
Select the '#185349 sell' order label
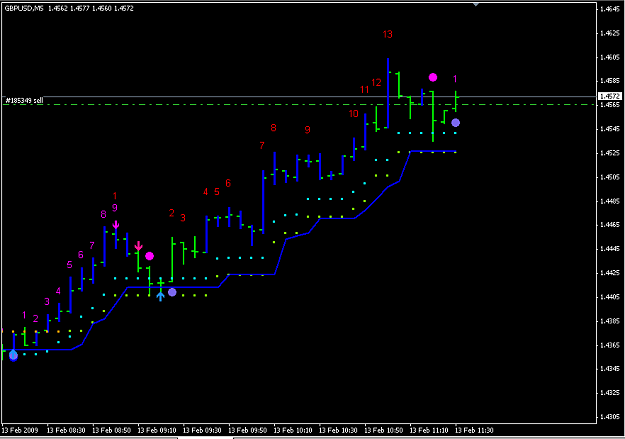pyautogui.click(x=24, y=100)
